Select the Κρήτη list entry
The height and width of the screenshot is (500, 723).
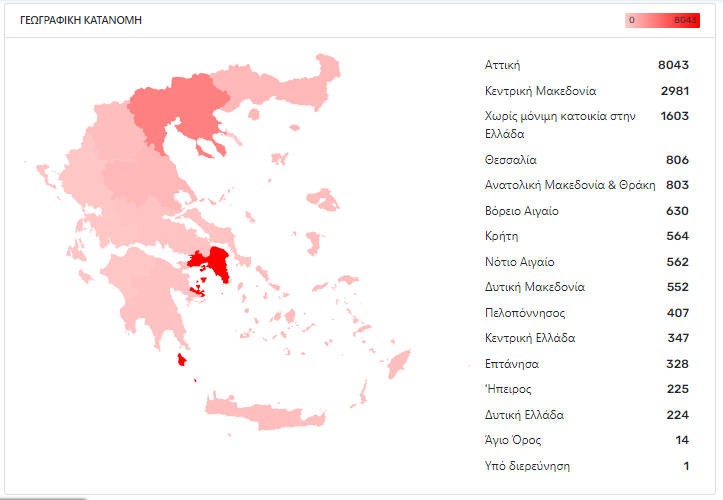pyautogui.click(x=587, y=236)
